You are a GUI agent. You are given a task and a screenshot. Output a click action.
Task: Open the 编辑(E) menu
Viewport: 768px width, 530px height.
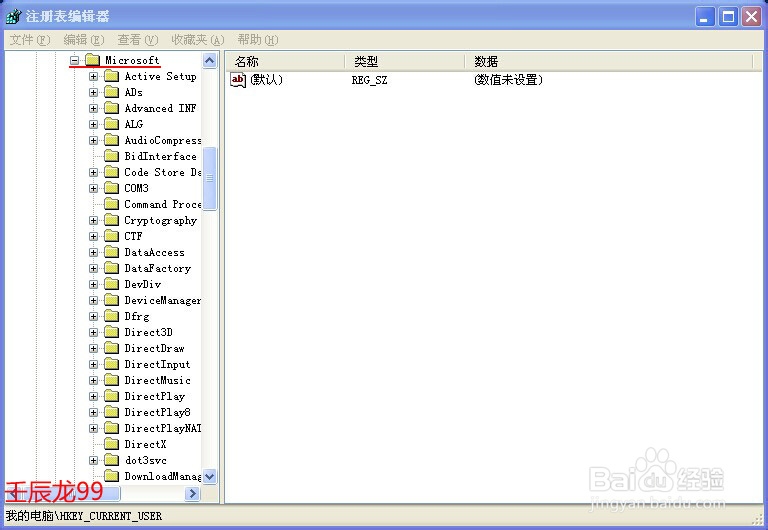click(84, 40)
